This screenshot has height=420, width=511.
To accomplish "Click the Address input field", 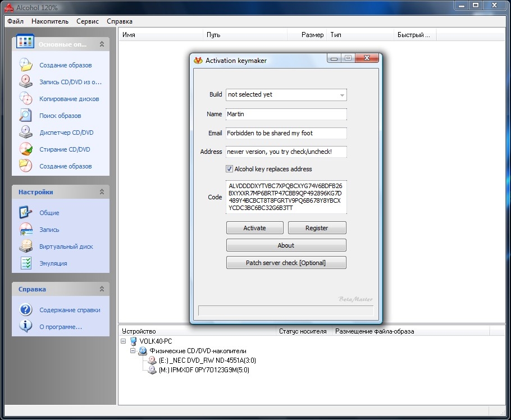I will (286, 152).
